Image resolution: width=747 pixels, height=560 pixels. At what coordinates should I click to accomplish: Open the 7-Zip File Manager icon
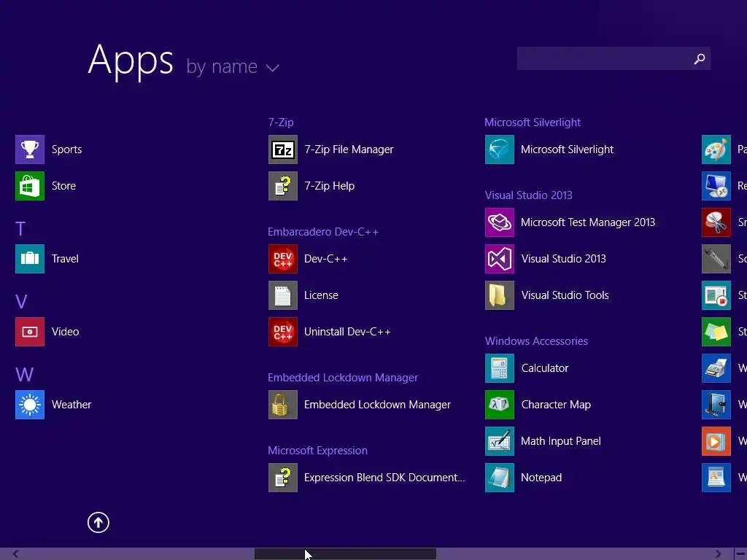coord(282,149)
